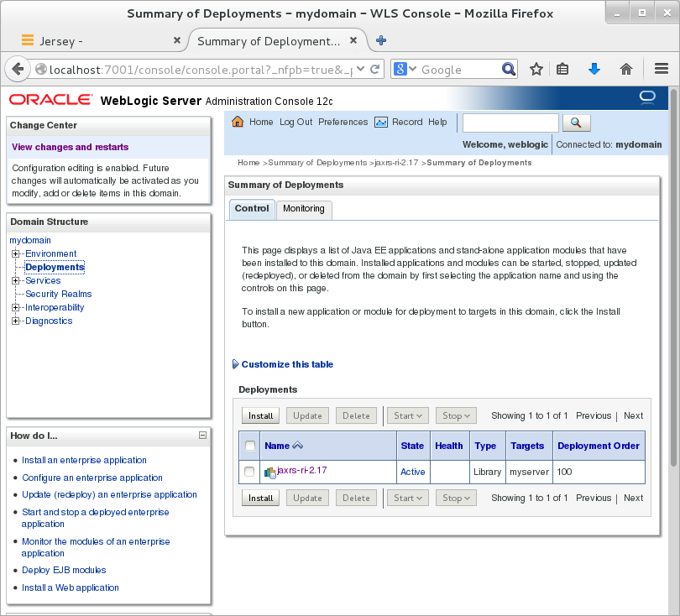Click the bookmark star icon
680x616 pixels.
pyautogui.click(x=536, y=70)
